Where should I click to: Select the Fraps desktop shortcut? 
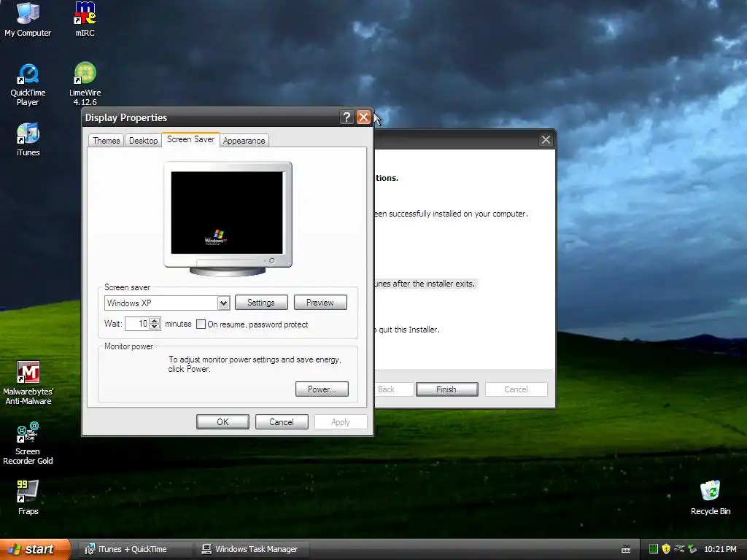28,497
